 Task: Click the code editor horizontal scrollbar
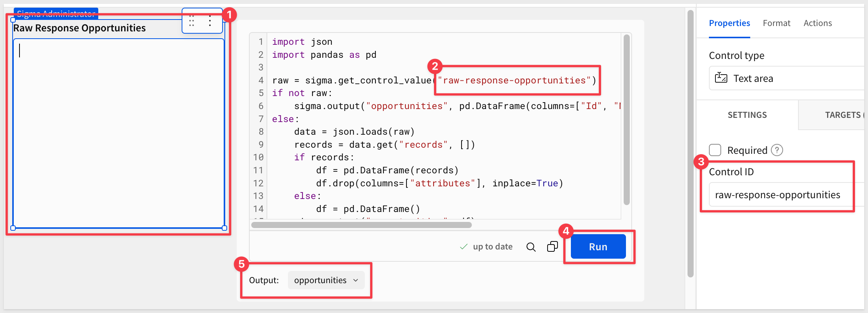pos(361,225)
